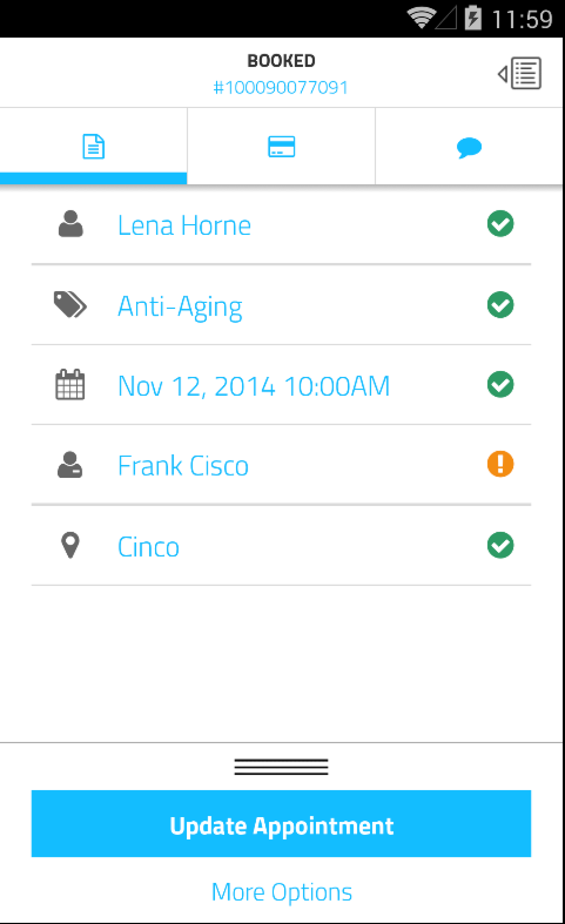Open the side list panel icon
Viewport: 565px width, 924px height.
click(520, 73)
